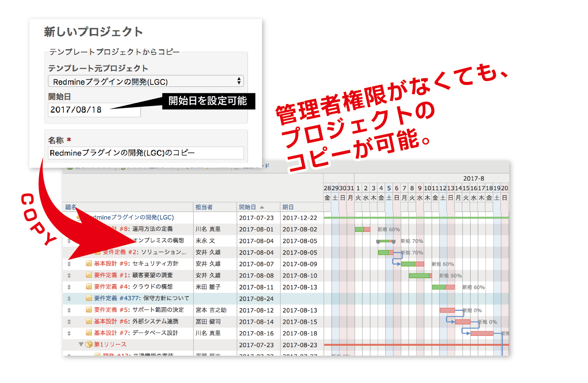Click move handle on セキュリティ方針 row
The image size is (588, 383).
point(69,264)
